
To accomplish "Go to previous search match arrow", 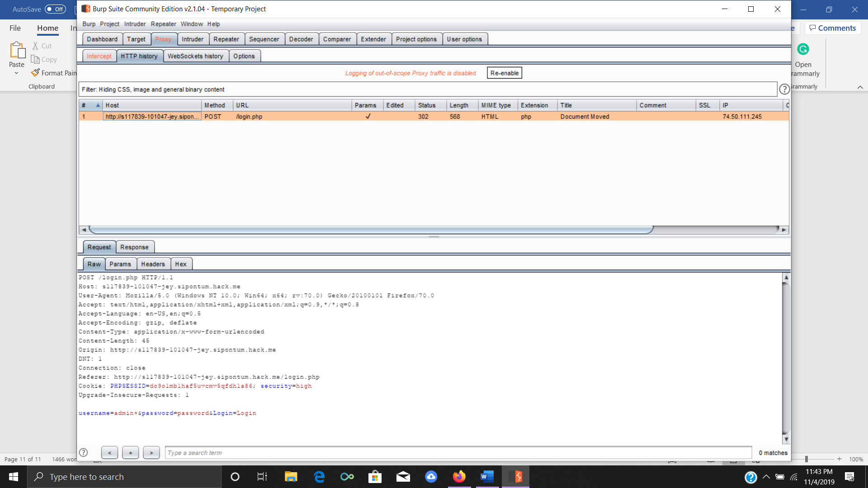I will [109, 452].
